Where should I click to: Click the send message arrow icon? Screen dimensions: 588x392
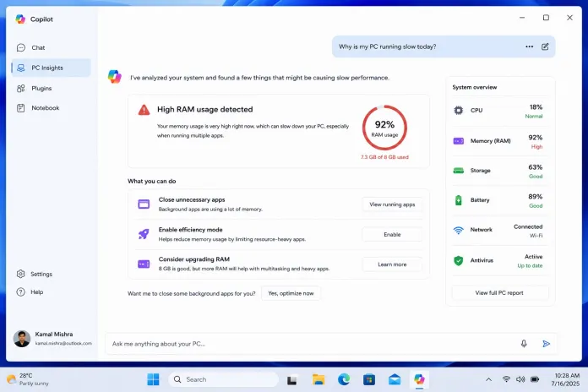point(546,344)
